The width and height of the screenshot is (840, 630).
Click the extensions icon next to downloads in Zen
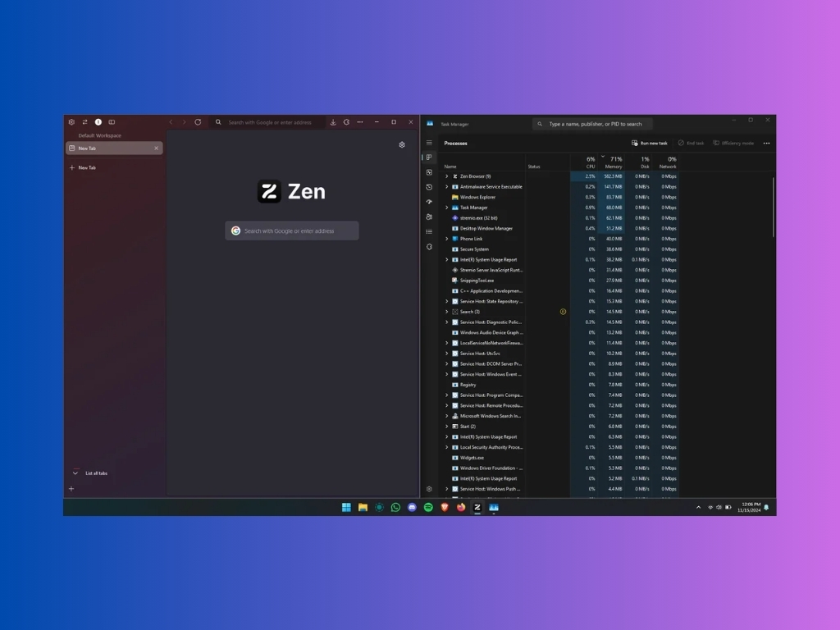(x=347, y=122)
